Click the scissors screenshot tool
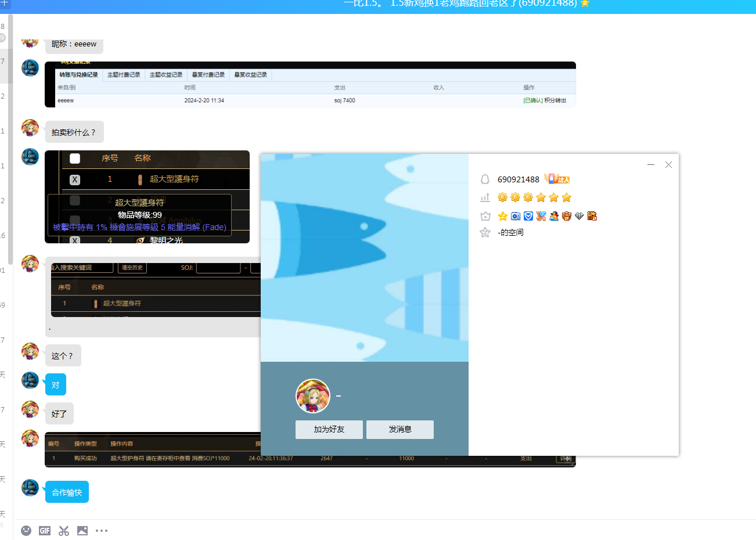The height and width of the screenshot is (540, 756). click(x=64, y=531)
